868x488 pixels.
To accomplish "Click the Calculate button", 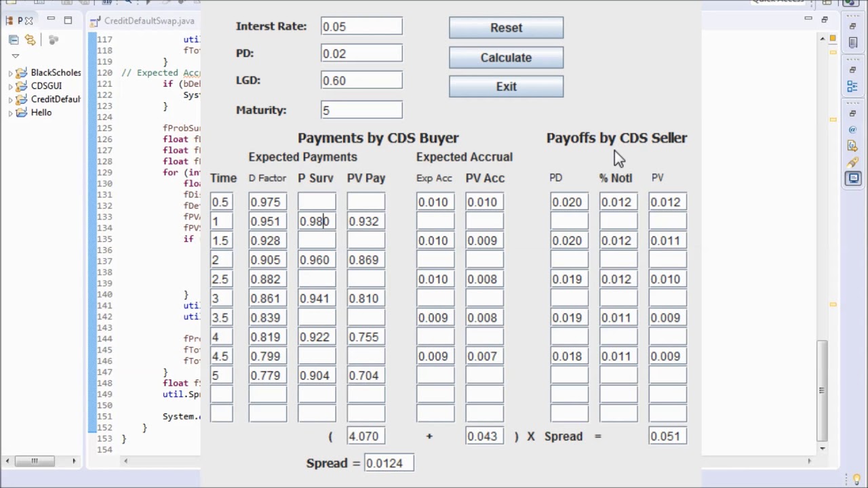I will point(506,58).
